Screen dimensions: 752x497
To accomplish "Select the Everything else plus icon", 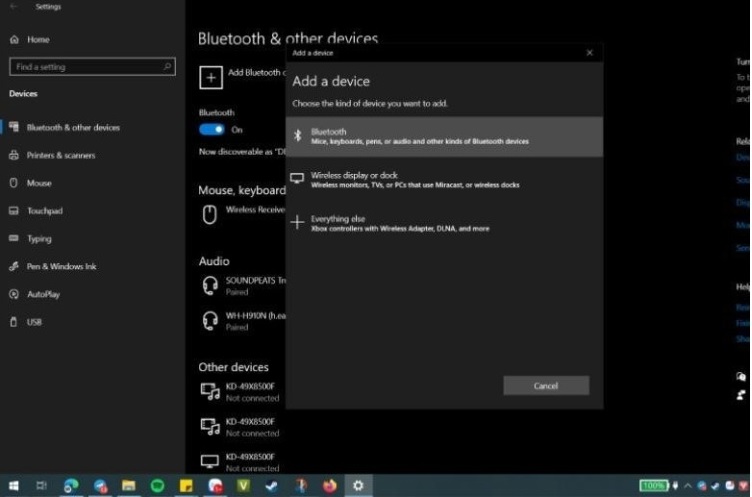I will tap(297, 223).
